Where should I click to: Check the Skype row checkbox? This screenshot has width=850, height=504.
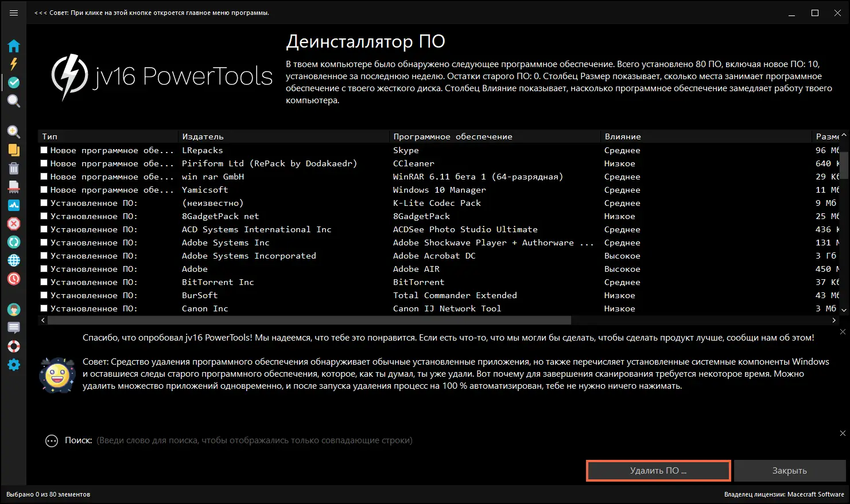tap(44, 150)
